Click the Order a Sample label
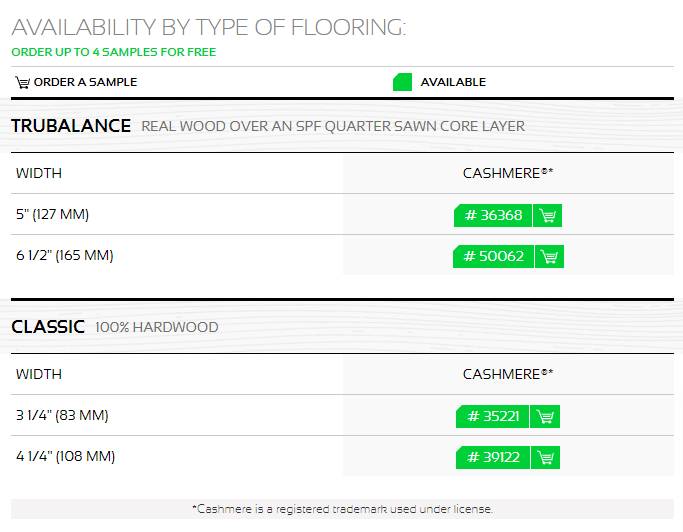The height and width of the screenshot is (532, 683). pyautogui.click(x=85, y=82)
